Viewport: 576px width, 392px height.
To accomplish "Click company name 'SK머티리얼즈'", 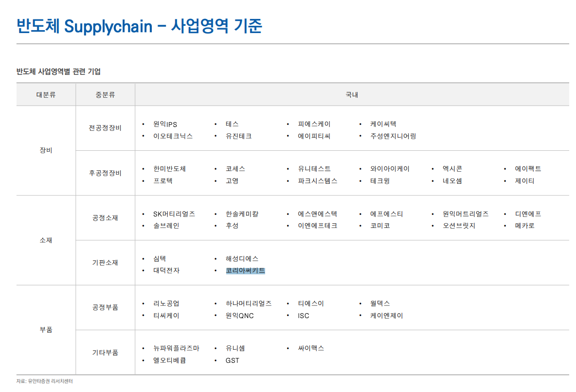I will coord(174,214).
